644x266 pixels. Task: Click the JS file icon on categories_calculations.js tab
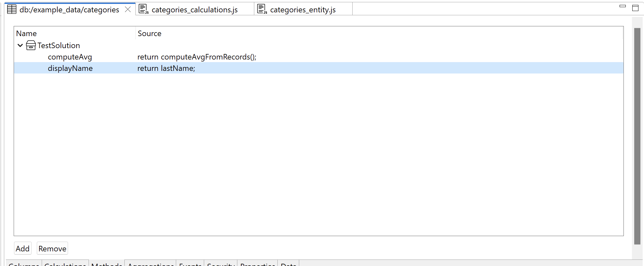coord(143,9)
